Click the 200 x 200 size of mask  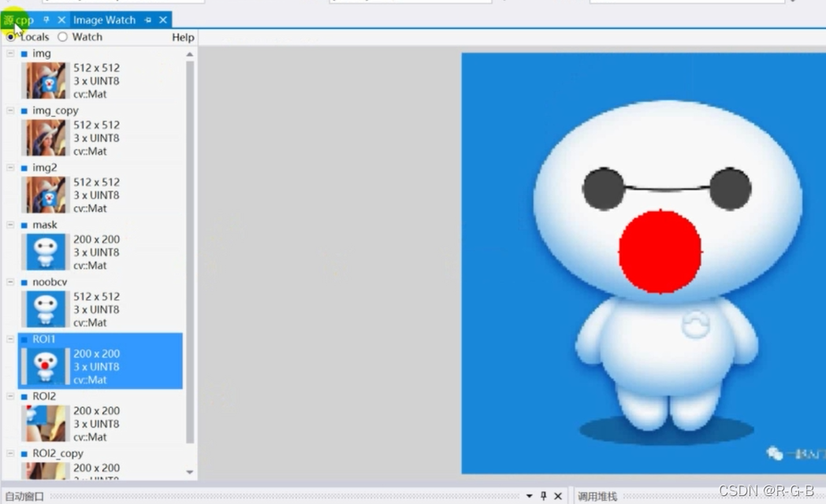point(96,239)
